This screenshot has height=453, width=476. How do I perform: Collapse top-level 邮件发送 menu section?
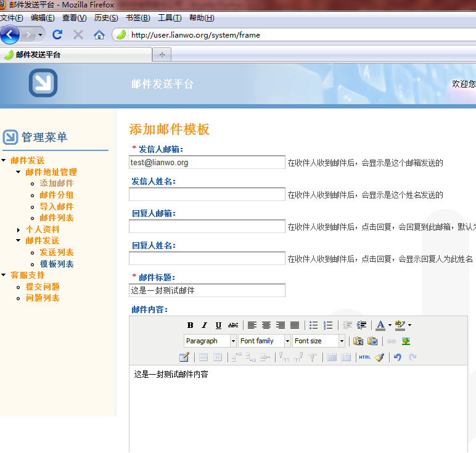tap(4, 160)
